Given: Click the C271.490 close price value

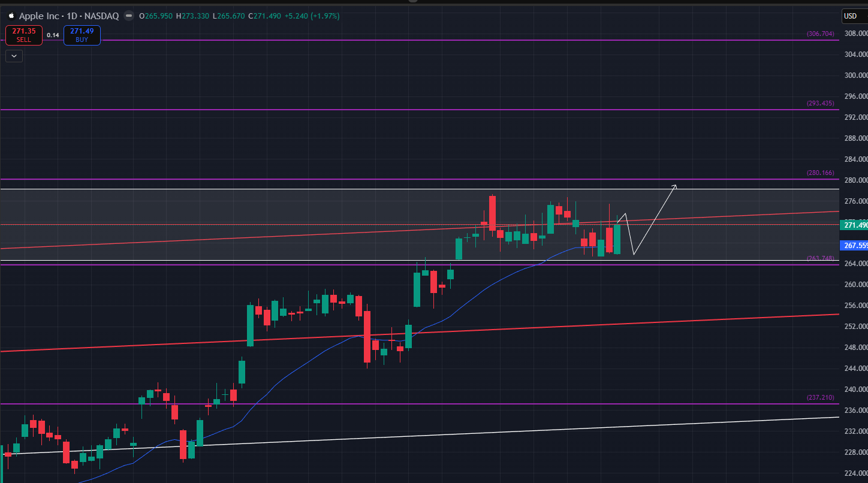Looking at the screenshot, I should coord(264,16).
